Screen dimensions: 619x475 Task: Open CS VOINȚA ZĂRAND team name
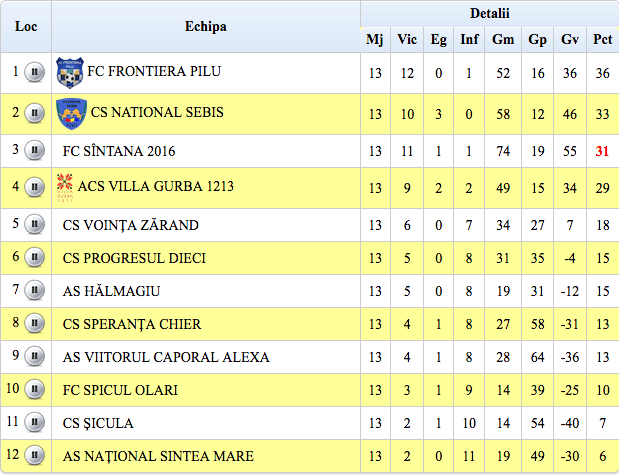pyautogui.click(x=131, y=225)
